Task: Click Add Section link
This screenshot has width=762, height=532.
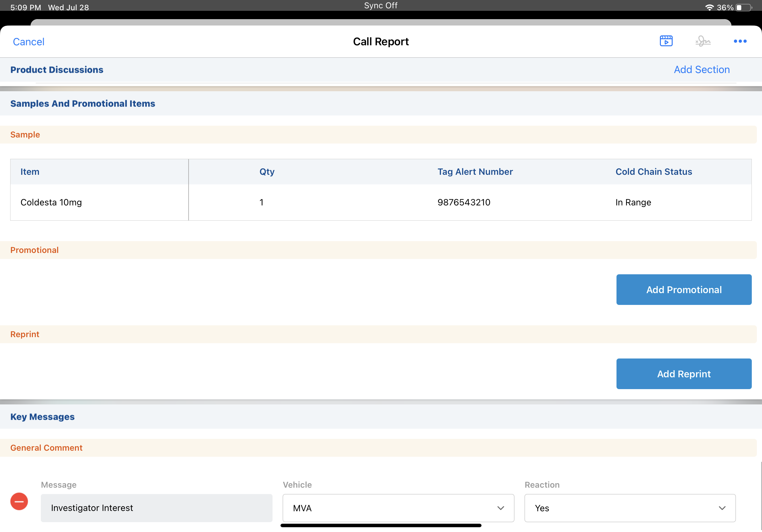Action: [701, 70]
